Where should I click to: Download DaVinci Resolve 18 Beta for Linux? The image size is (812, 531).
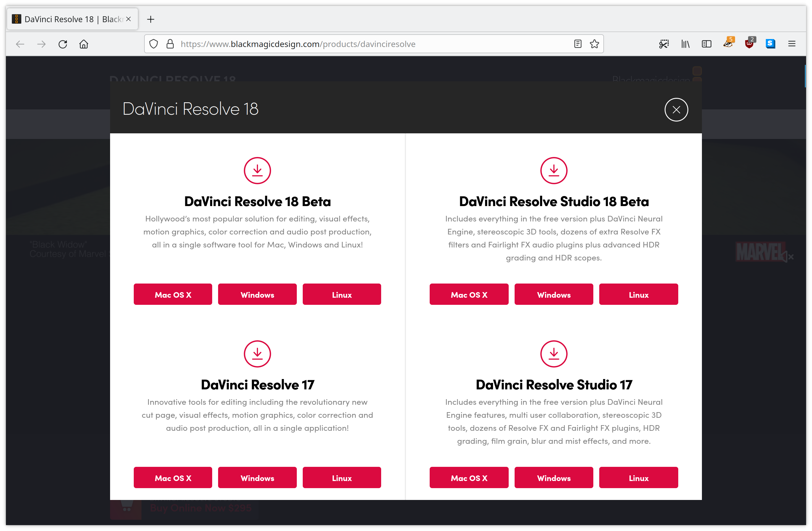coord(342,294)
